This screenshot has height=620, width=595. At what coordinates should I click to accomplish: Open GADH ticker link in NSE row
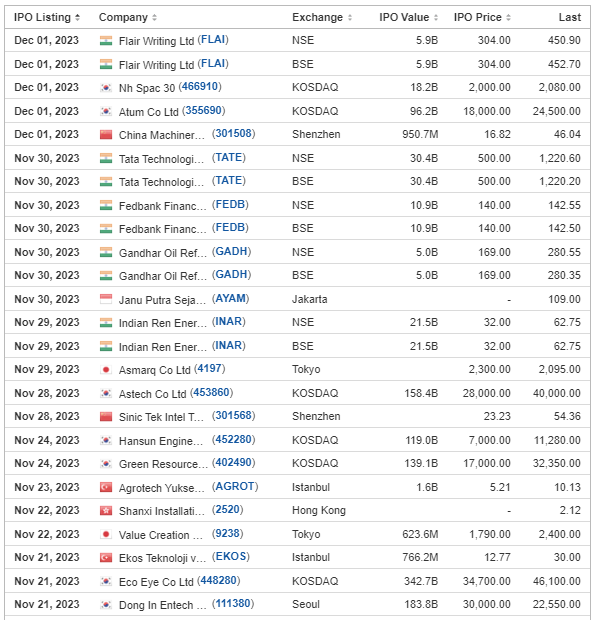click(232, 252)
